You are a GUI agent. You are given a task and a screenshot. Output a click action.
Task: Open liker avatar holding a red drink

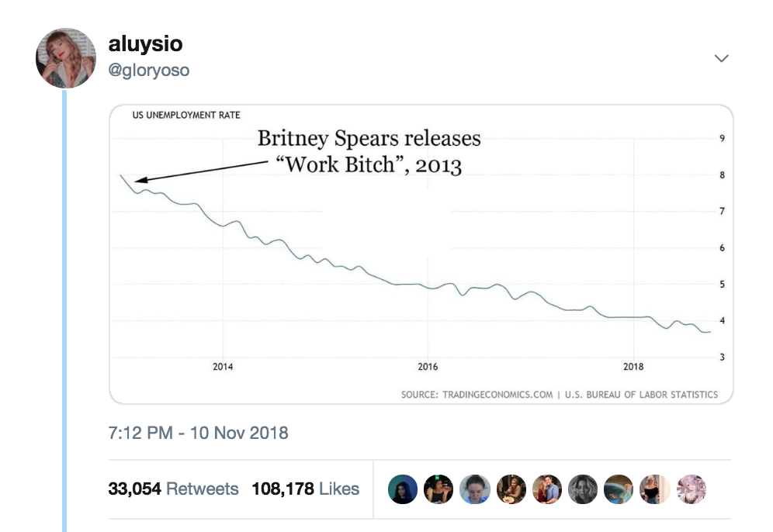438,489
